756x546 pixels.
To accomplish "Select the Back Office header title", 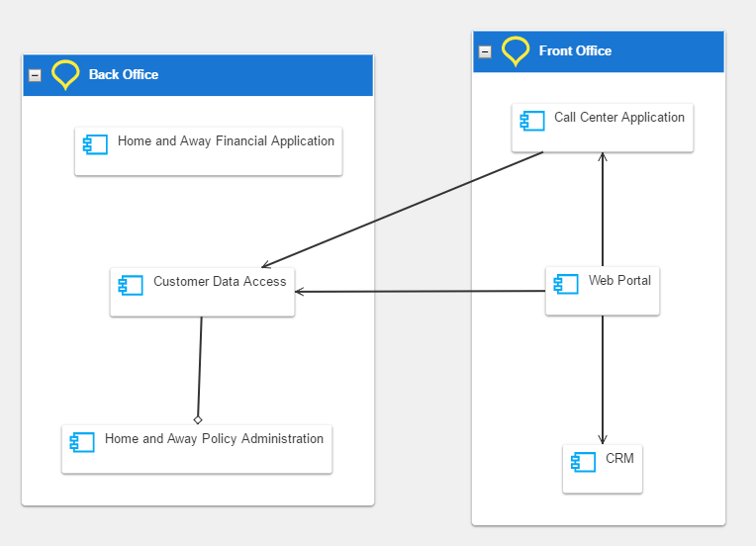I will [x=124, y=75].
